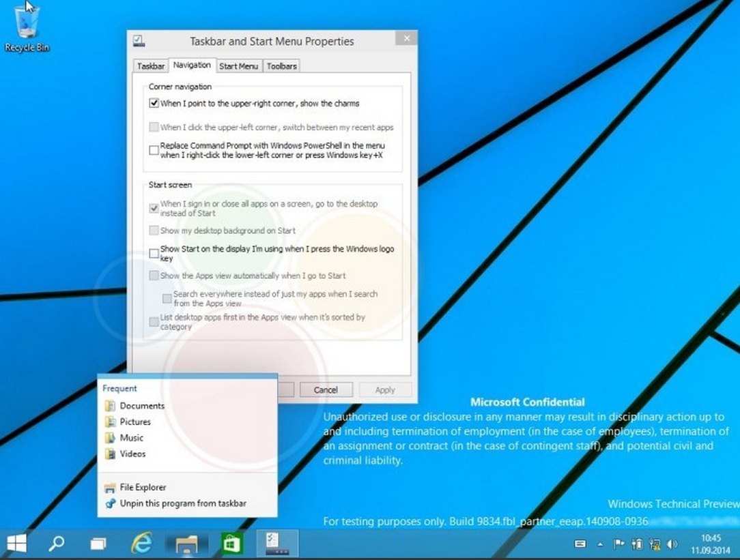Check Show Start on the display I'm using

click(154, 254)
